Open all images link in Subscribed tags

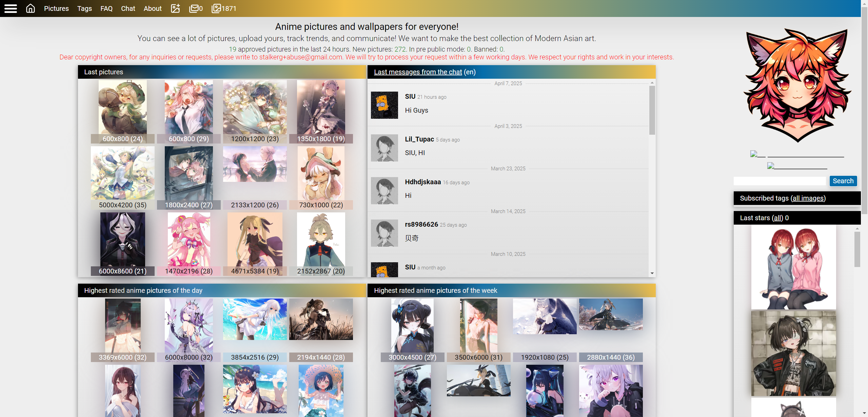tap(808, 198)
